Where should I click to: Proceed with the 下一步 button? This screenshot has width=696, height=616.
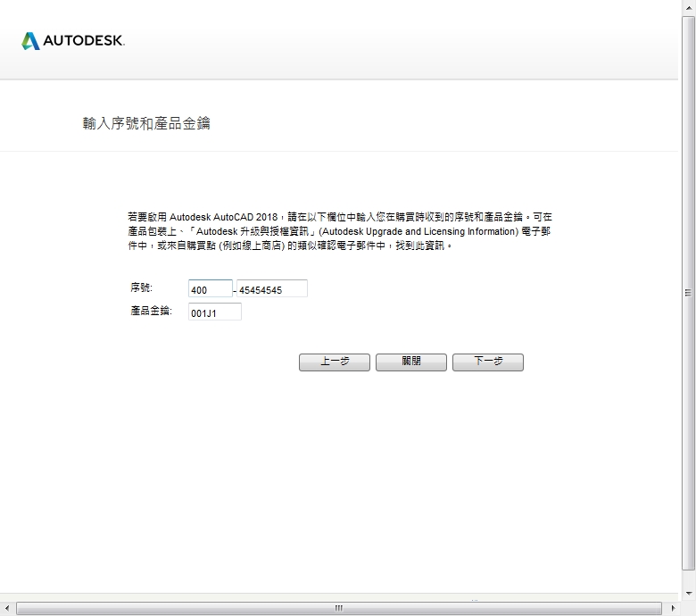click(488, 362)
